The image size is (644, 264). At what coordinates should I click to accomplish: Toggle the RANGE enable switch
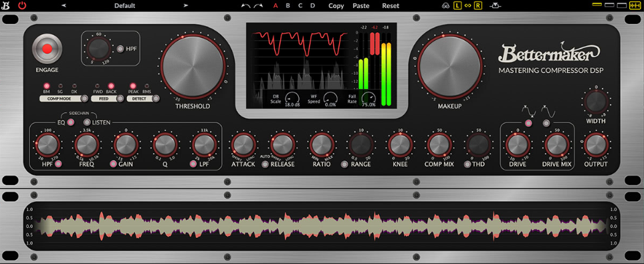(x=344, y=164)
